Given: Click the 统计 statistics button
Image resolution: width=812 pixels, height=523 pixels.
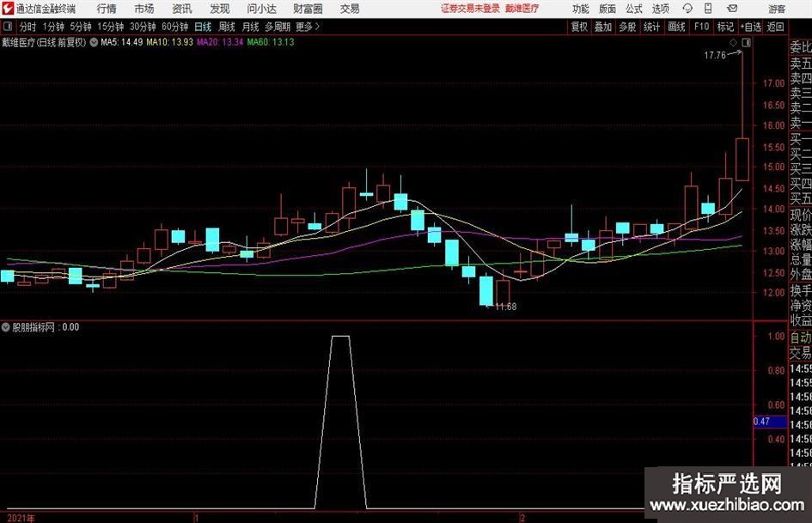Looking at the screenshot, I should tap(652, 27).
